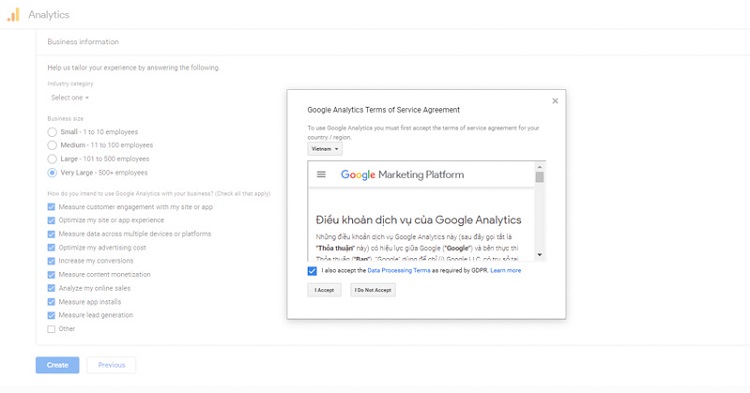This screenshot has height=393, width=750.
Task: Select Very Large 500+ employees option
Action: point(52,173)
